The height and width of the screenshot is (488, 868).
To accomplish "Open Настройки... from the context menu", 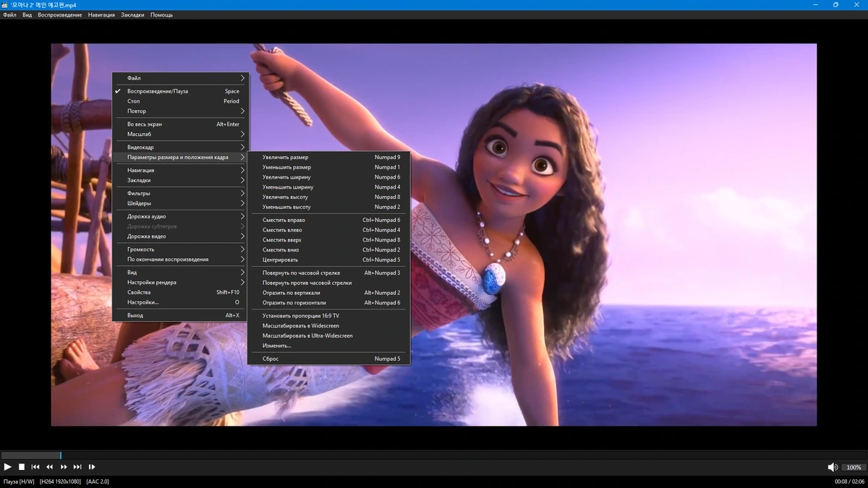I will [x=180, y=302].
